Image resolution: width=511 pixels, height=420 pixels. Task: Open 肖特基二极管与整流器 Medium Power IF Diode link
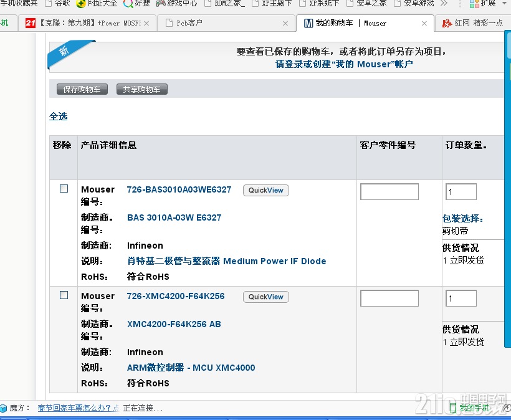pyautogui.click(x=226, y=261)
